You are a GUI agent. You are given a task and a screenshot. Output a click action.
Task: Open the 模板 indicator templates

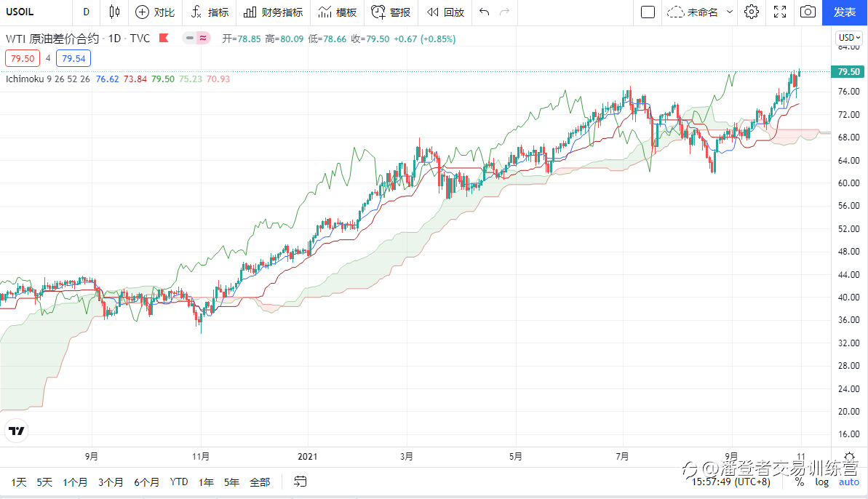[x=338, y=12]
